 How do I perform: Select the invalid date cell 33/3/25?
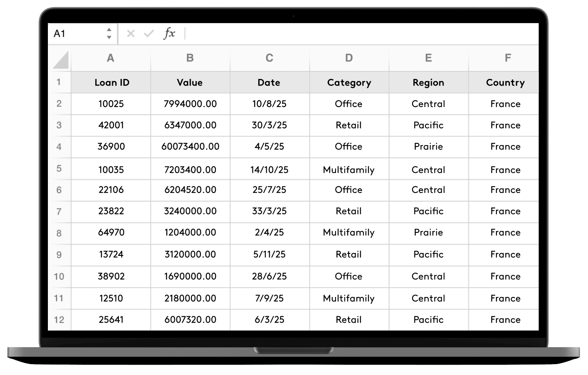pyautogui.click(x=269, y=211)
